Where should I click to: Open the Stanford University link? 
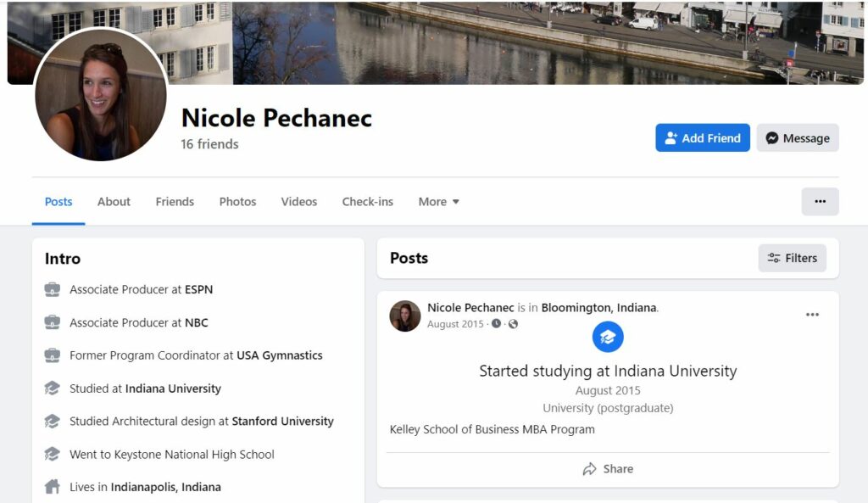(283, 421)
